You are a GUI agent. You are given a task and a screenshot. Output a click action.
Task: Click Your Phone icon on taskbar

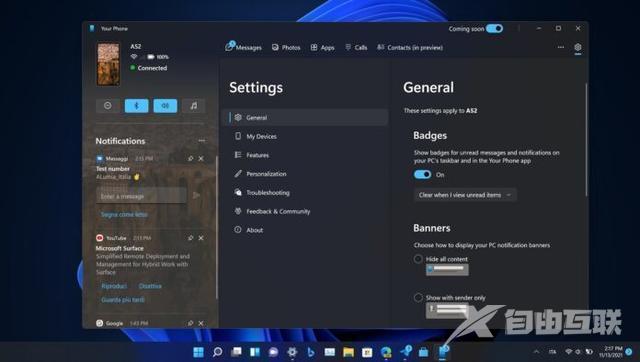443,351
